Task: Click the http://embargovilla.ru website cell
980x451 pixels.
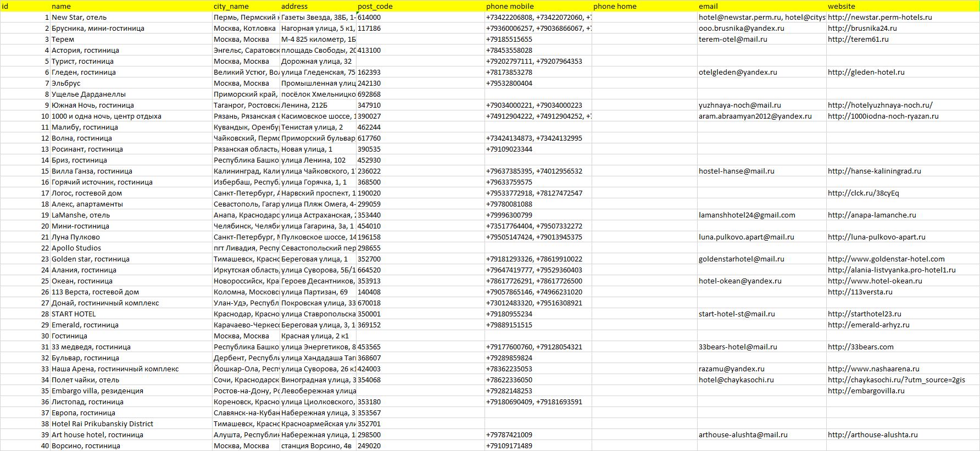Action: pyautogui.click(x=866, y=391)
